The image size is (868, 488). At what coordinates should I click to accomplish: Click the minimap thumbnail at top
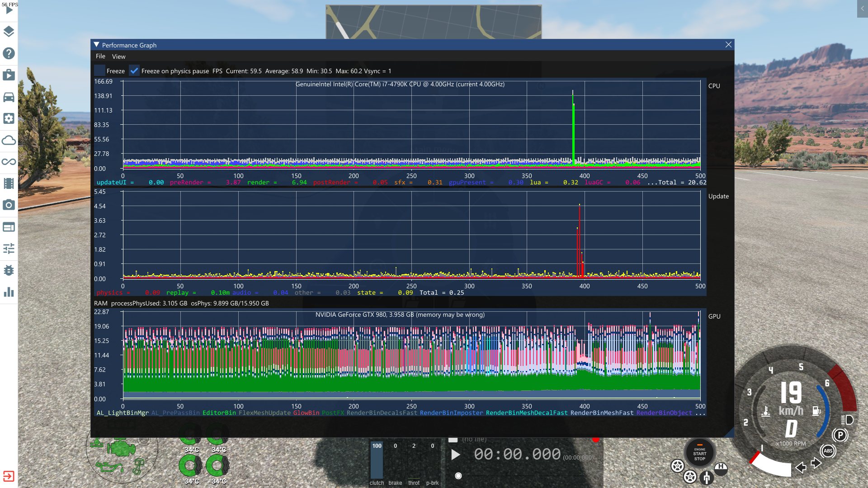(434, 22)
